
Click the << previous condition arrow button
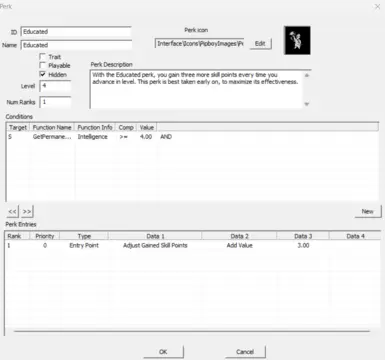12,212
